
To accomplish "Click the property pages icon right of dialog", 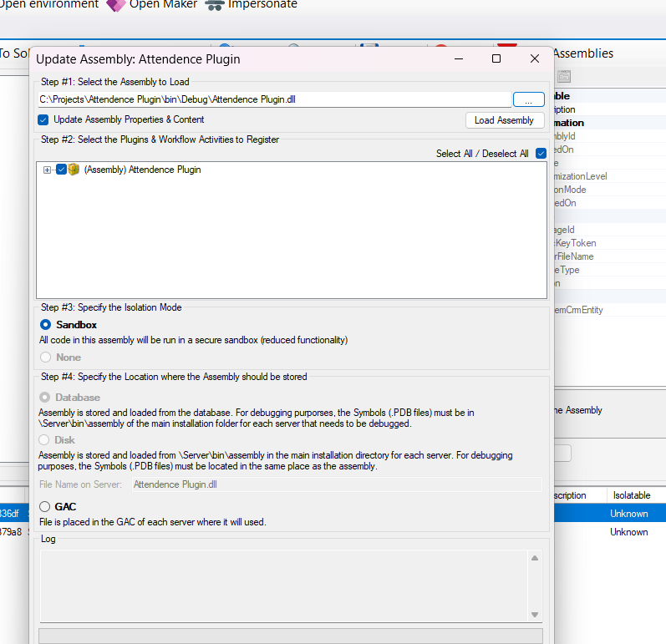I will [x=564, y=76].
